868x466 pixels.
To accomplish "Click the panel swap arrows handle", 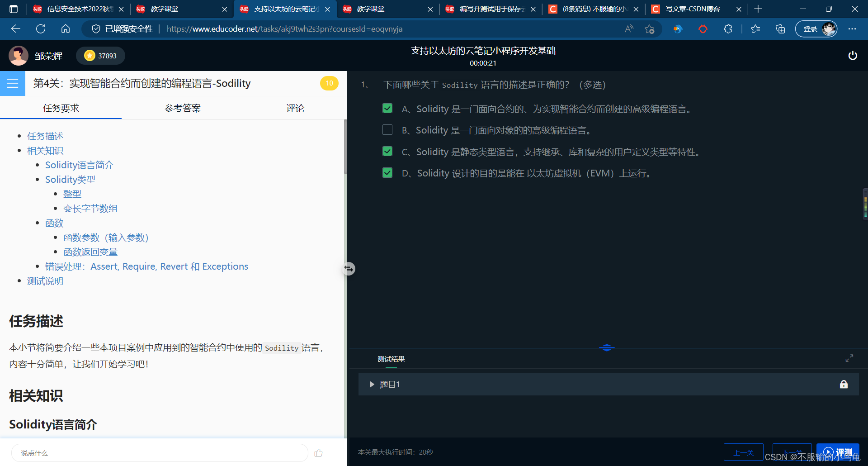I will click(x=349, y=269).
